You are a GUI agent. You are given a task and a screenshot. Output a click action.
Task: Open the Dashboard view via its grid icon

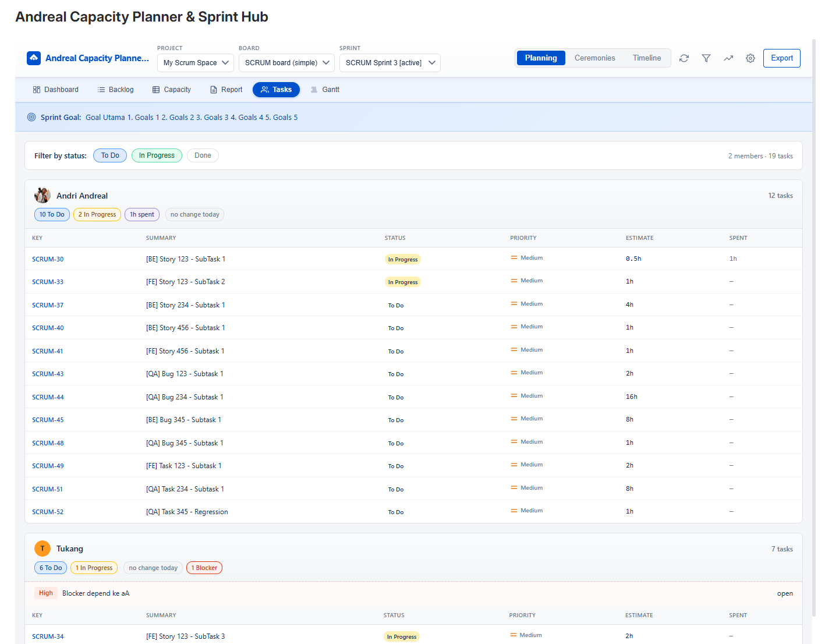coord(36,89)
